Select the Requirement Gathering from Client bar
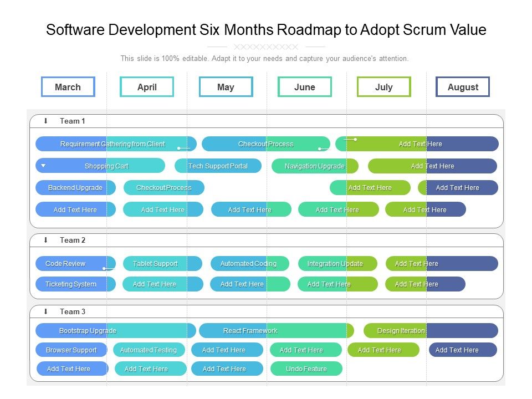 [116, 144]
